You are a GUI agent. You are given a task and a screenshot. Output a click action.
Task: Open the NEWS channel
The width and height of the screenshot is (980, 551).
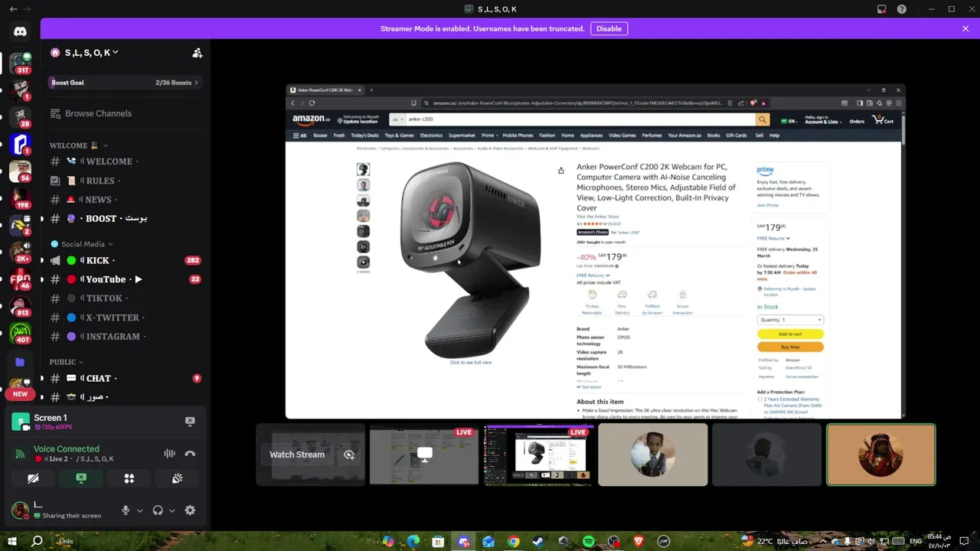(x=124, y=200)
